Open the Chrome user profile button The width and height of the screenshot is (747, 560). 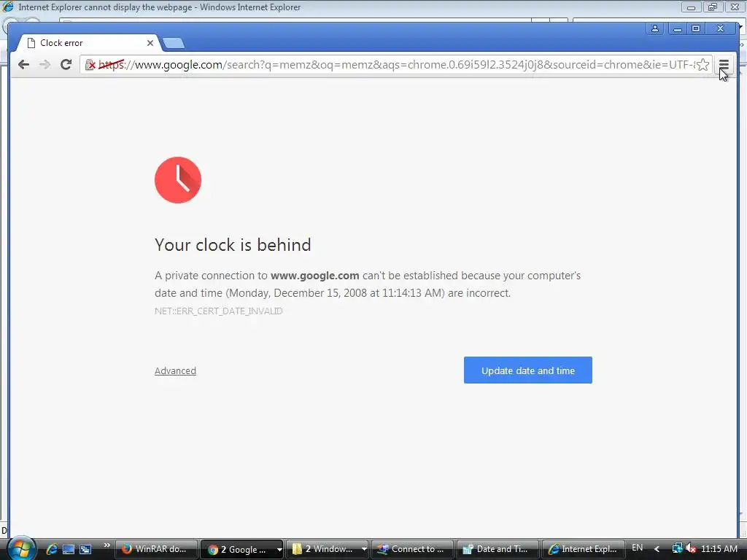655,28
